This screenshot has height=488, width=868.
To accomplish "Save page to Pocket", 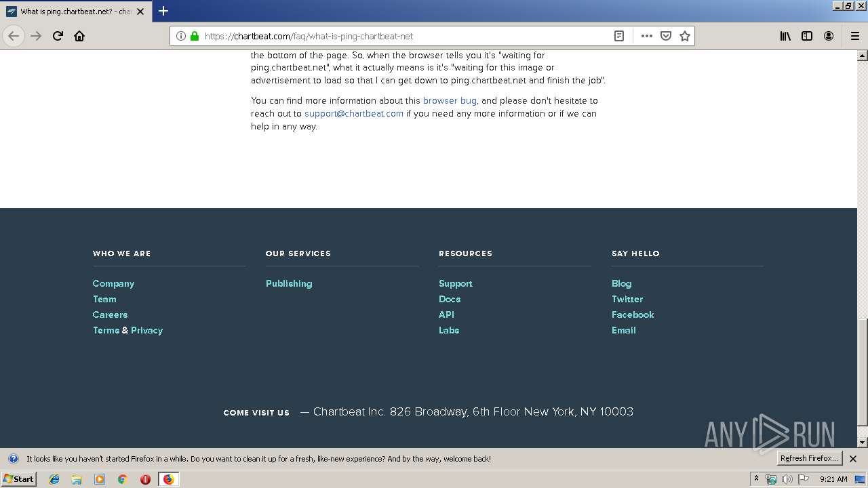I will click(666, 36).
